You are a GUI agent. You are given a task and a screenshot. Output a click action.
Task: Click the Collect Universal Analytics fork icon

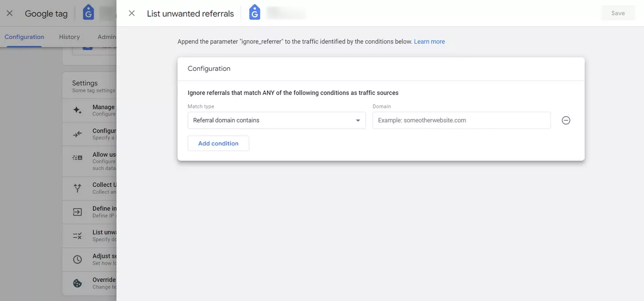(77, 188)
